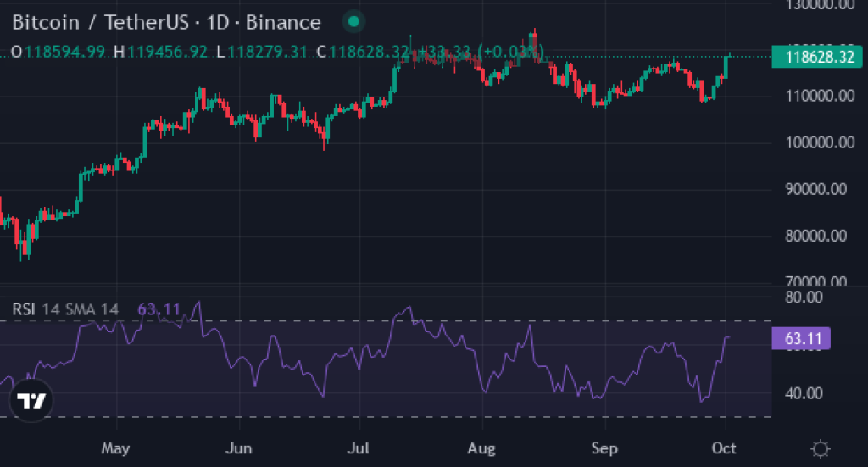
Task: Click the TradingView logo icon
Action: pyautogui.click(x=31, y=400)
